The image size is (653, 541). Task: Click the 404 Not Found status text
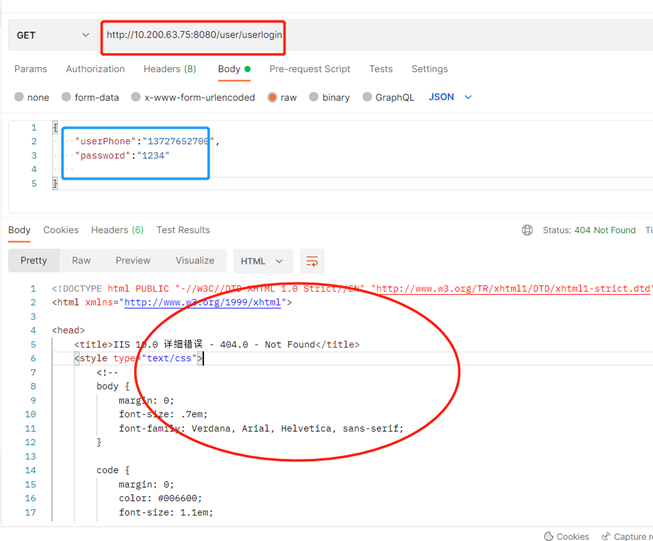605,230
